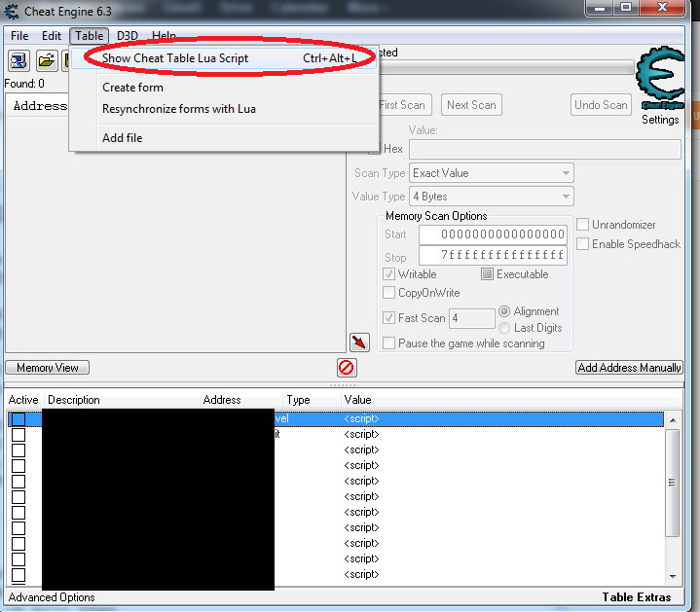Open Memory View

pyautogui.click(x=48, y=368)
